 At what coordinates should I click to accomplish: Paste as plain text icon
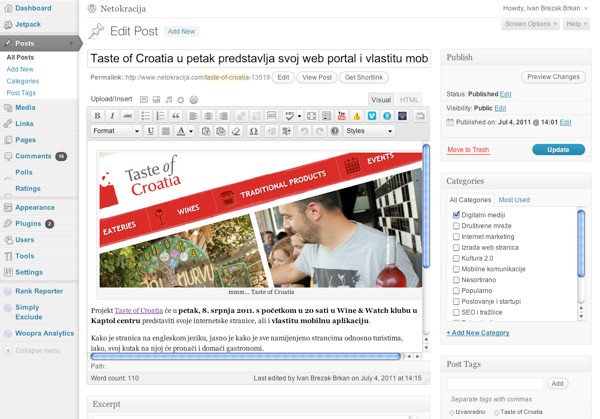click(x=205, y=131)
